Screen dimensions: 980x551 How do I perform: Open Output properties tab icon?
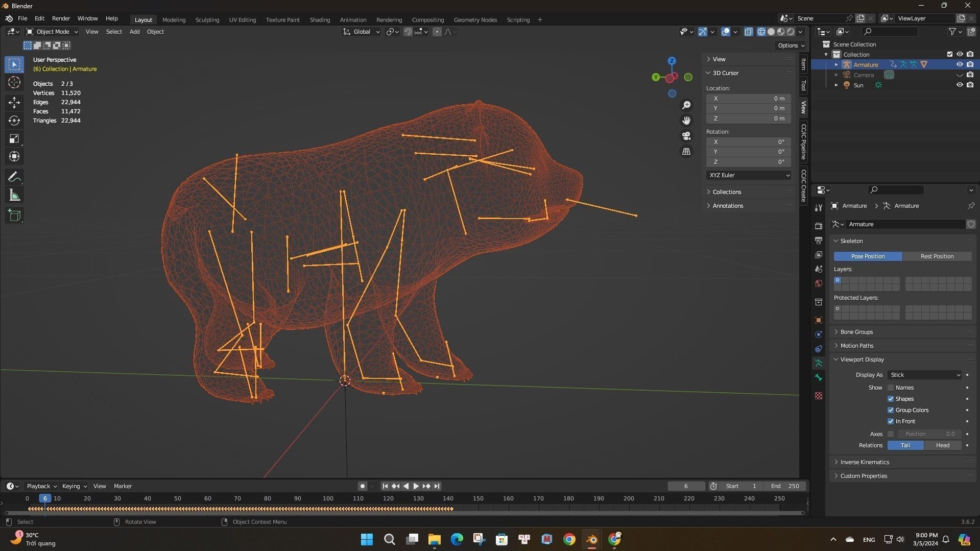pyautogui.click(x=819, y=240)
